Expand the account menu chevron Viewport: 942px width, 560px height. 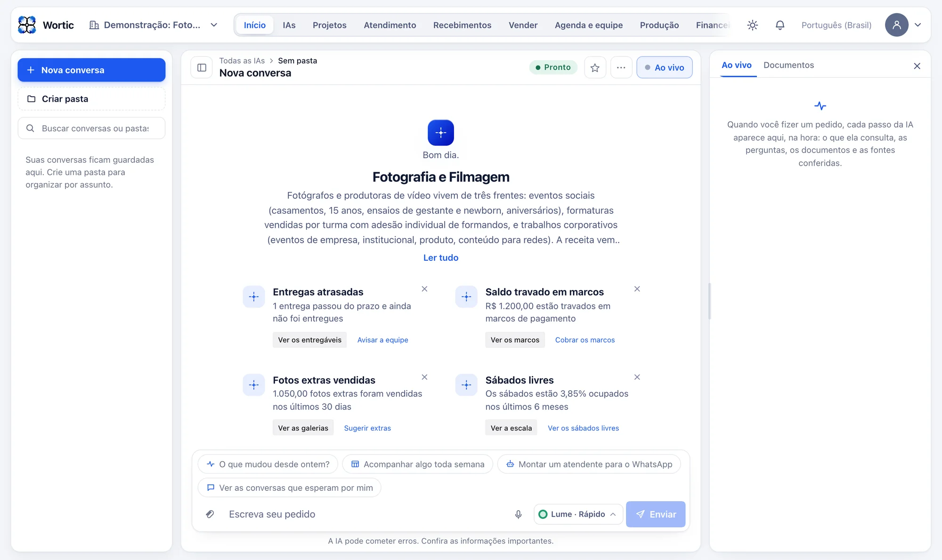pyautogui.click(x=918, y=25)
